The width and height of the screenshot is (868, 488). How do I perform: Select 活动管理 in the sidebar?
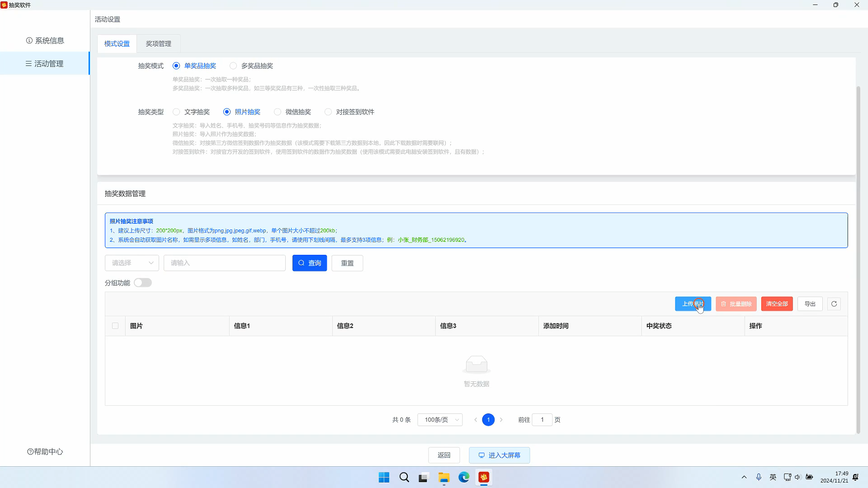45,64
